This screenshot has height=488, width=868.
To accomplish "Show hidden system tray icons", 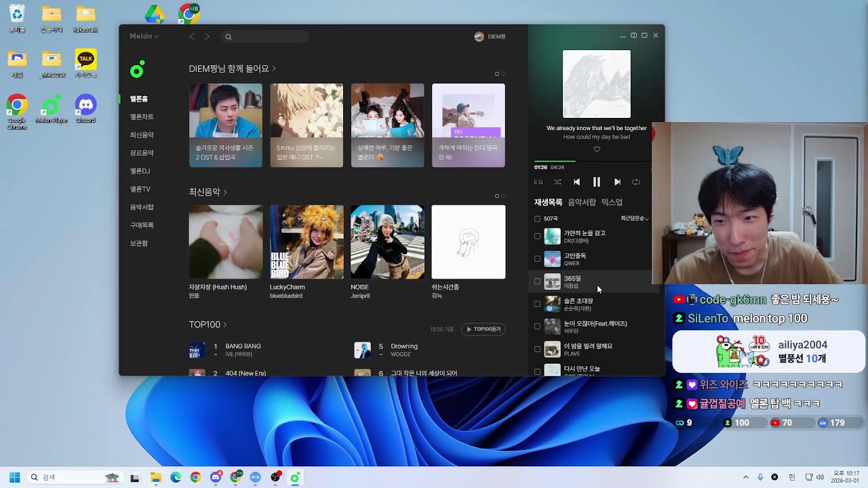I will click(746, 477).
